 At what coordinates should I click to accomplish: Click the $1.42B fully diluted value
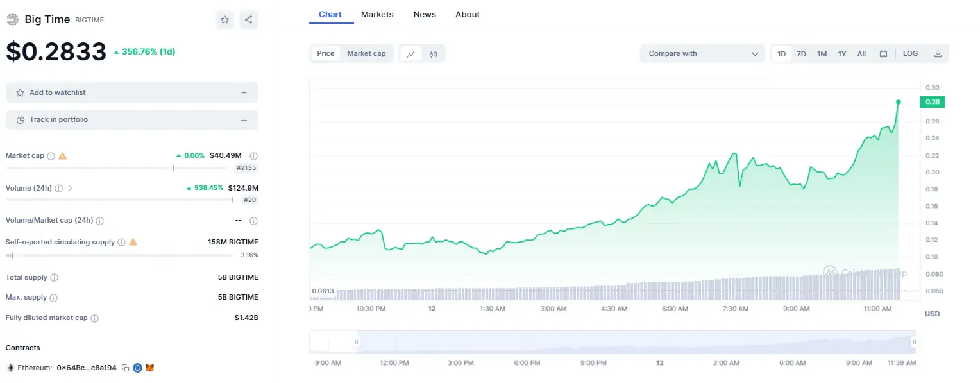click(x=246, y=318)
